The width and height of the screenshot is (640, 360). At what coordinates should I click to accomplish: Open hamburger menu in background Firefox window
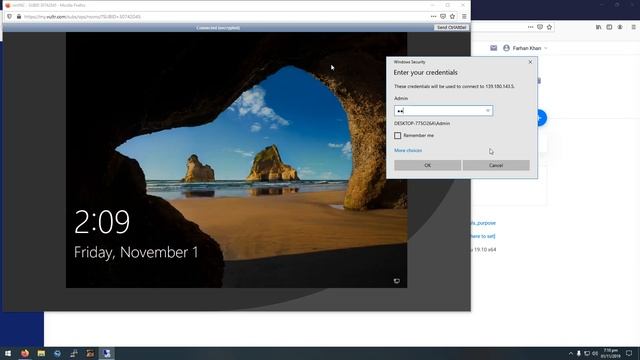pyautogui.click(x=633, y=27)
